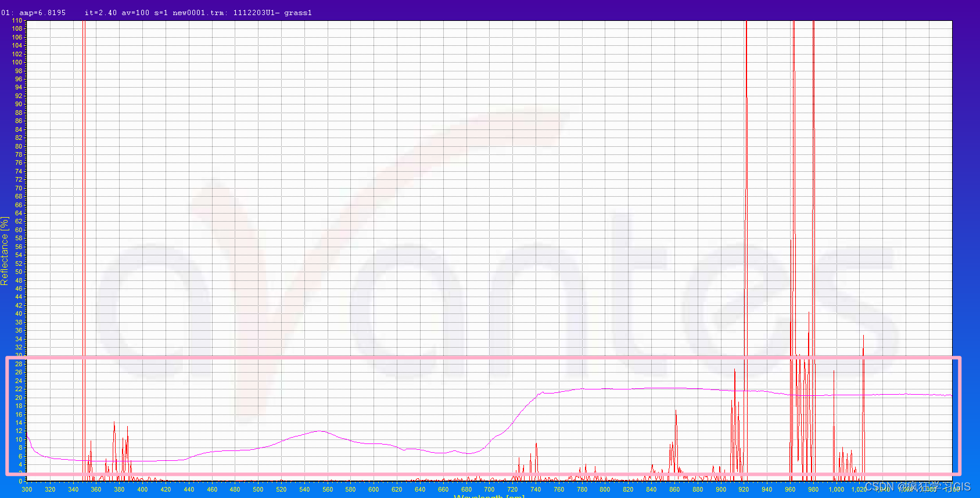Click the 'it=2.40' integration time text
The width and height of the screenshot is (980, 498).
click(100, 13)
